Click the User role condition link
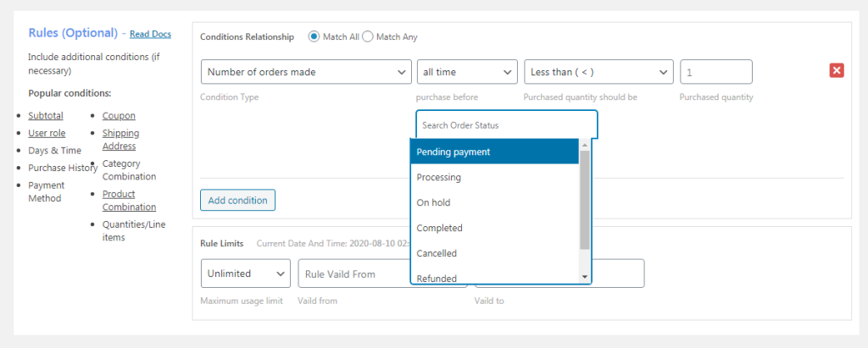This screenshot has height=348, width=868. point(47,133)
